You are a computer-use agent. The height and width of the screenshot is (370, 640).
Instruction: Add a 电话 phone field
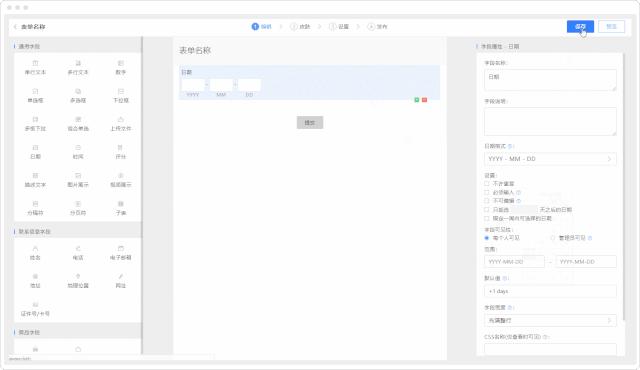click(78, 253)
